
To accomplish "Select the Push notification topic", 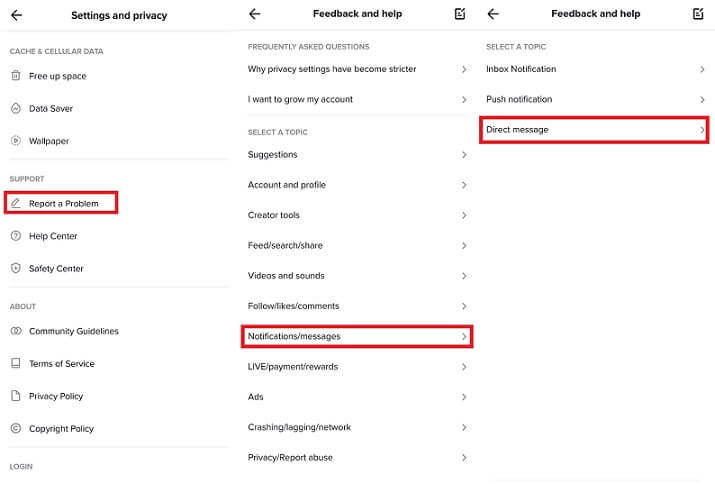I will click(519, 99).
